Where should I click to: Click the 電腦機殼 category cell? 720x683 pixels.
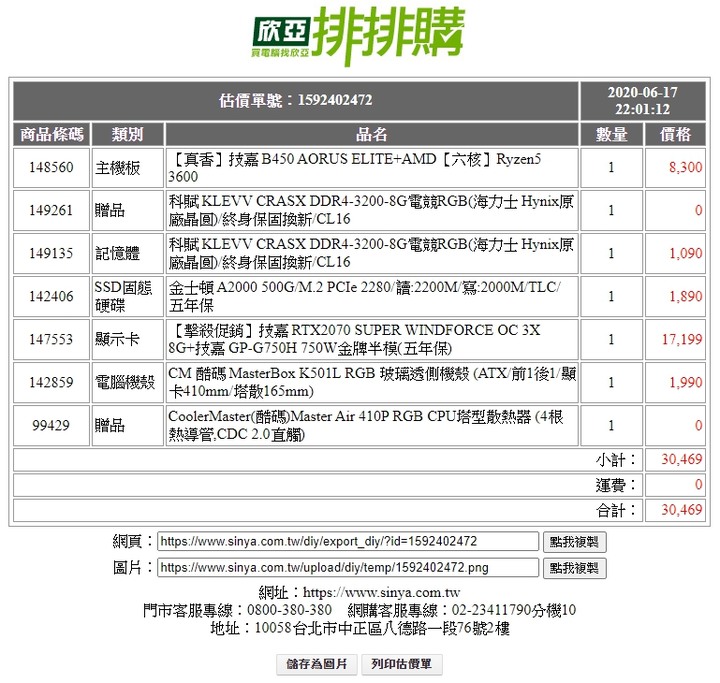pos(128,383)
